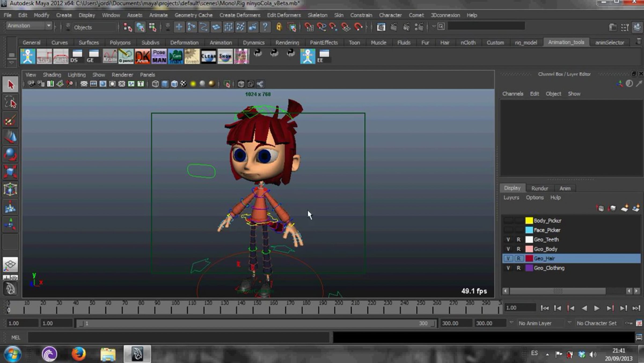Image resolution: width=644 pixels, height=363 pixels.
Task: Toggle R display type of Geo_Body layer
Action: coord(519,249)
